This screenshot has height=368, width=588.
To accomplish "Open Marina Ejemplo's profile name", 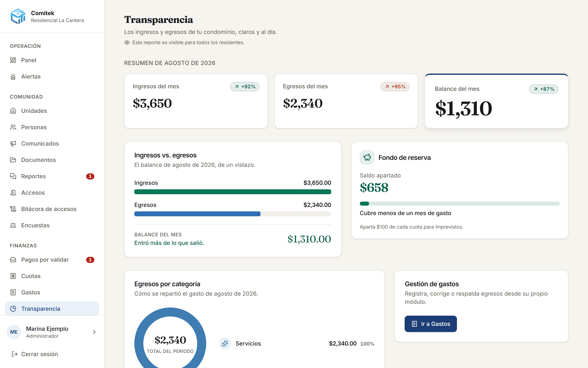I will pyautogui.click(x=47, y=329).
